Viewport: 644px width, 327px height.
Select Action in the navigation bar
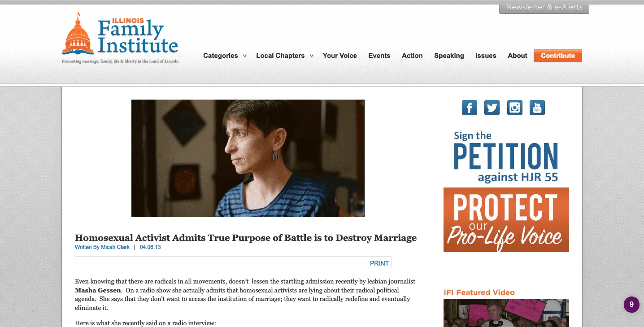coord(412,56)
